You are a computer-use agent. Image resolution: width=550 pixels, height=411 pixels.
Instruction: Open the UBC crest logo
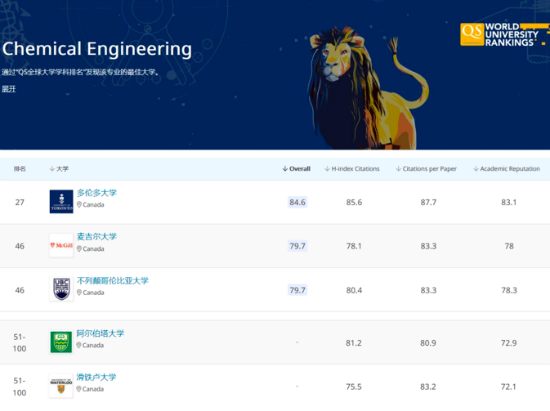[61, 289]
